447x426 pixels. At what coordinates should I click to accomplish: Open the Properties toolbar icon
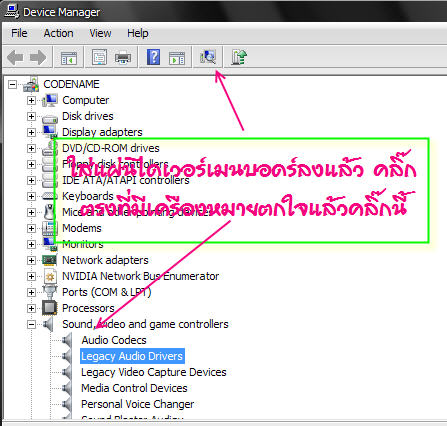pyautogui.click(x=99, y=58)
